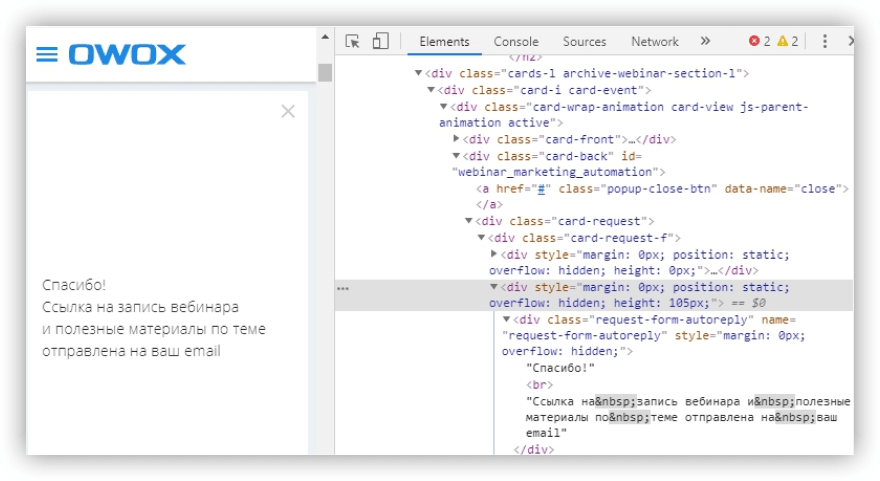The image size is (880, 481).
Task: Select the Network tab
Action: tap(654, 42)
